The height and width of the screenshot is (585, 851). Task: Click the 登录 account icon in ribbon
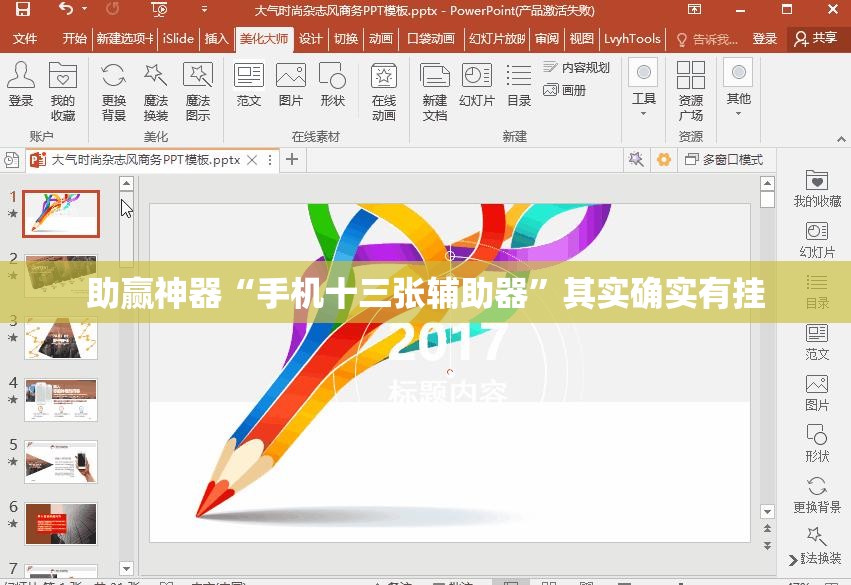tap(21, 84)
